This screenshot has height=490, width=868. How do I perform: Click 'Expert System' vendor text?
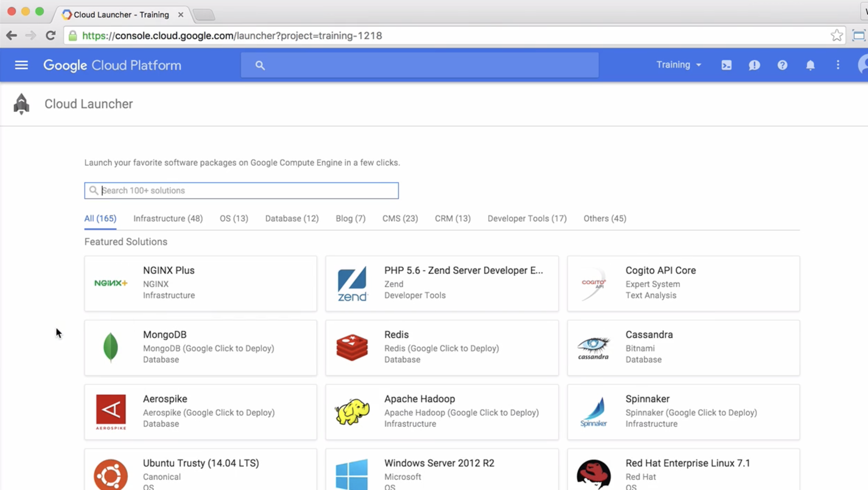click(653, 284)
